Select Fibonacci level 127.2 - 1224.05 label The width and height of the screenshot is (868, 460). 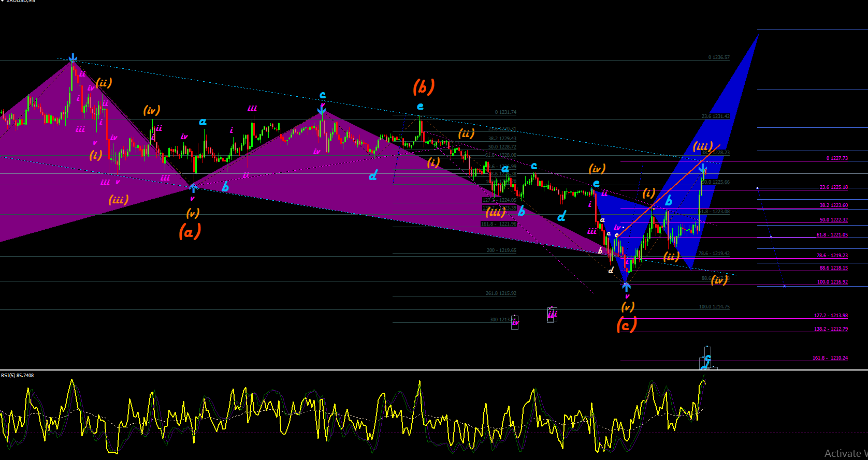click(x=499, y=200)
